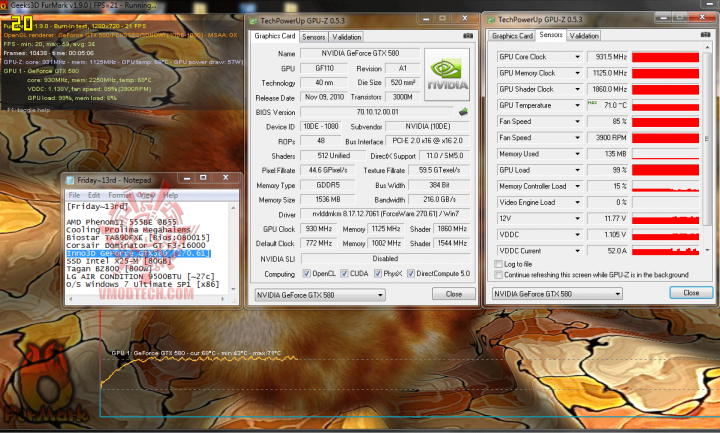The image size is (720, 433).
Task: Toggle the OpenCL checkbox
Action: [x=306, y=274]
